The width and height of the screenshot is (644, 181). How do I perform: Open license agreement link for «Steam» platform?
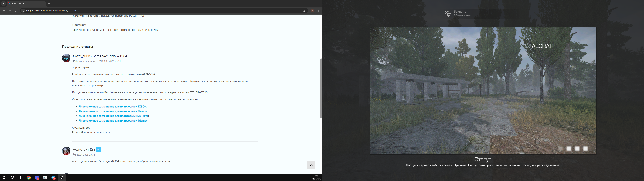click(113, 111)
